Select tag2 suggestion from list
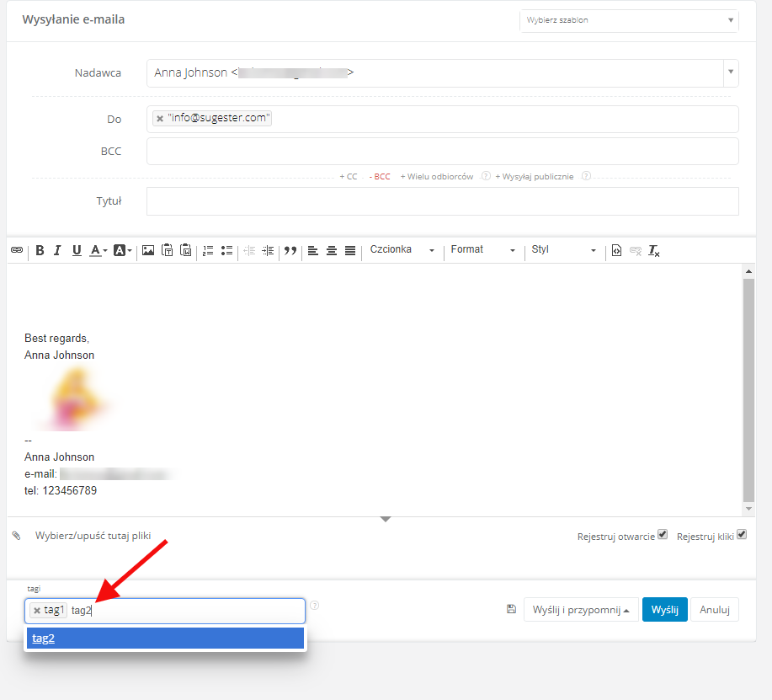 [165, 639]
